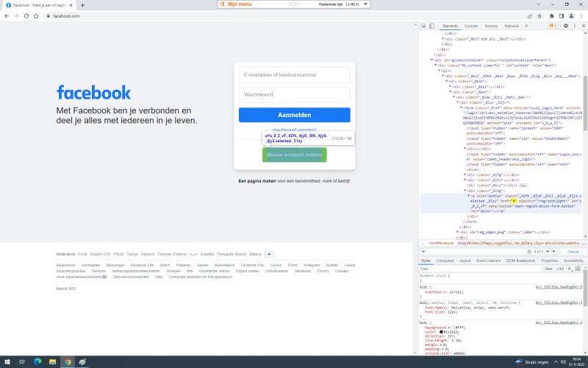588x368 pixels.
Task: Show more languages with plus button
Action: coord(269,254)
